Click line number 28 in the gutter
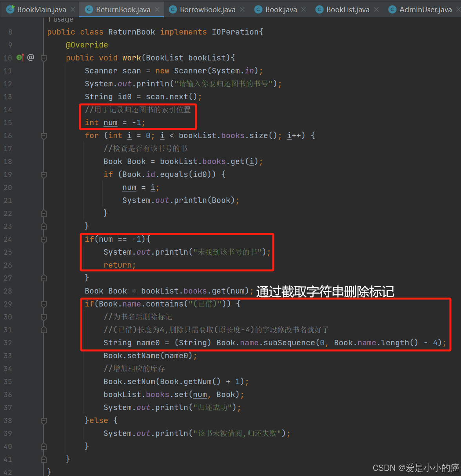Viewport: 461px width, 476px height. 8,291
